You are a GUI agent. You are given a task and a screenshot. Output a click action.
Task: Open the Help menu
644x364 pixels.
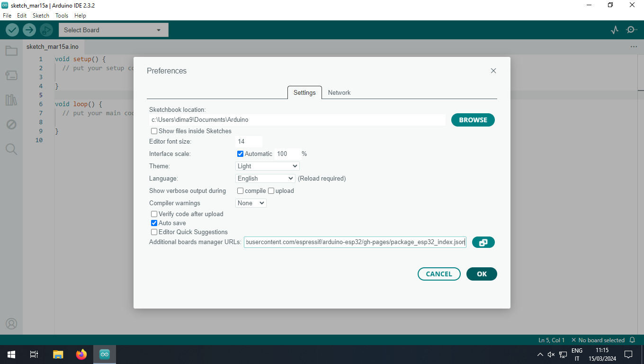pos(80,16)
